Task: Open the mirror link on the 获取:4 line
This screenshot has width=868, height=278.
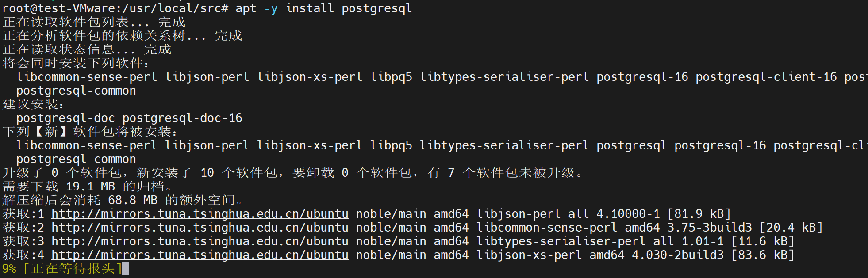Action: click(x=200, y=255)
